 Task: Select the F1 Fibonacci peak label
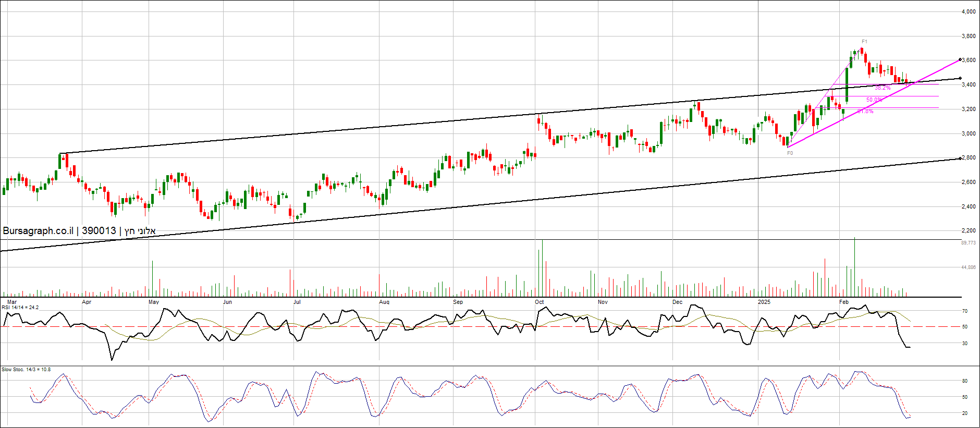[x=864, y=42]
